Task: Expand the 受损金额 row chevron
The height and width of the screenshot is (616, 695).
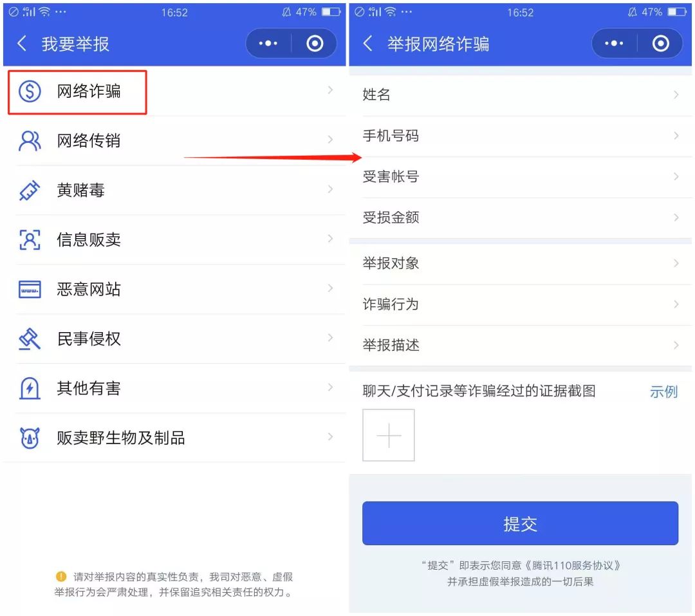Action: tap(676, 218)
